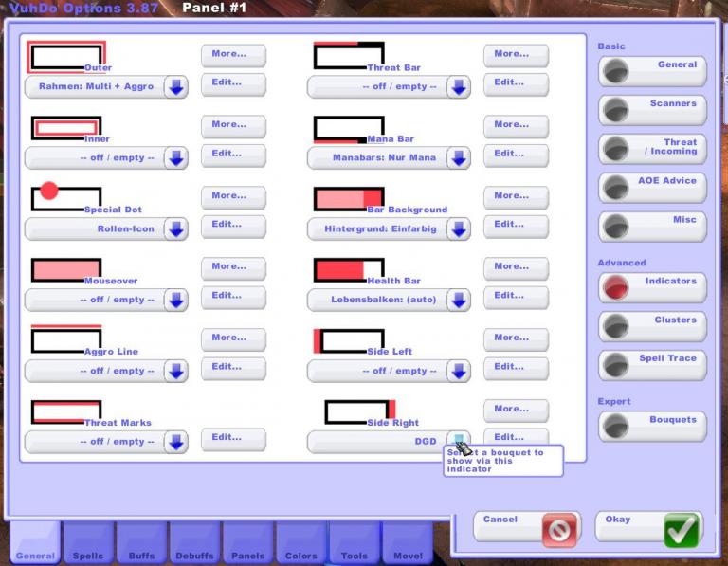The width and height of the screenshot is (728, 566).
Task: Click More... for the Side Right indicator
Action: (x=516, y=411)
